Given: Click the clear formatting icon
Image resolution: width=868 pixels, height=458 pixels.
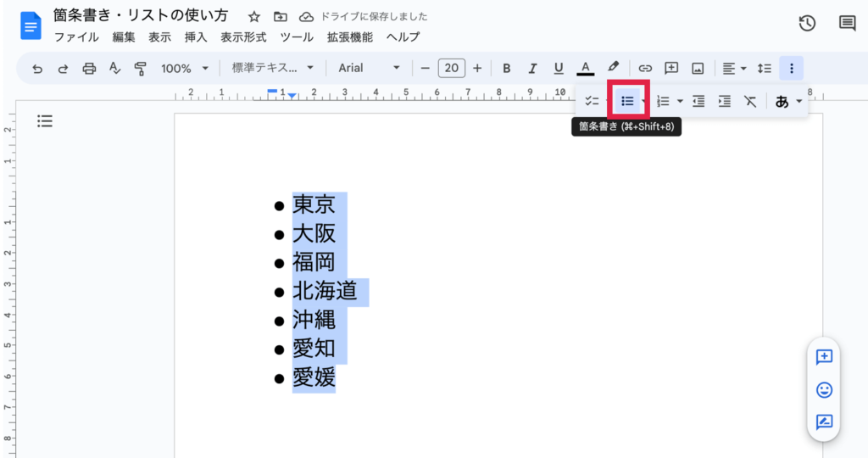Looking at the screenshot, I should tap(750, 102).
